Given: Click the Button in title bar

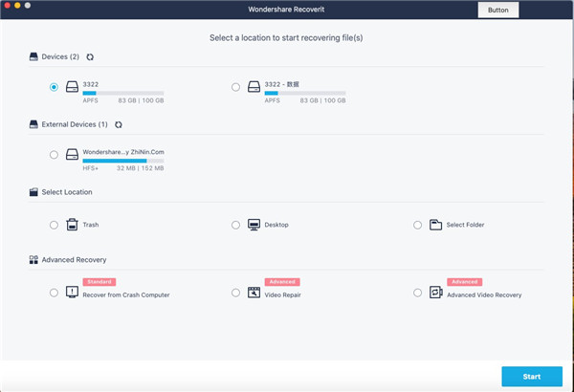Looking at the screenshot, I should coord(498,10).
